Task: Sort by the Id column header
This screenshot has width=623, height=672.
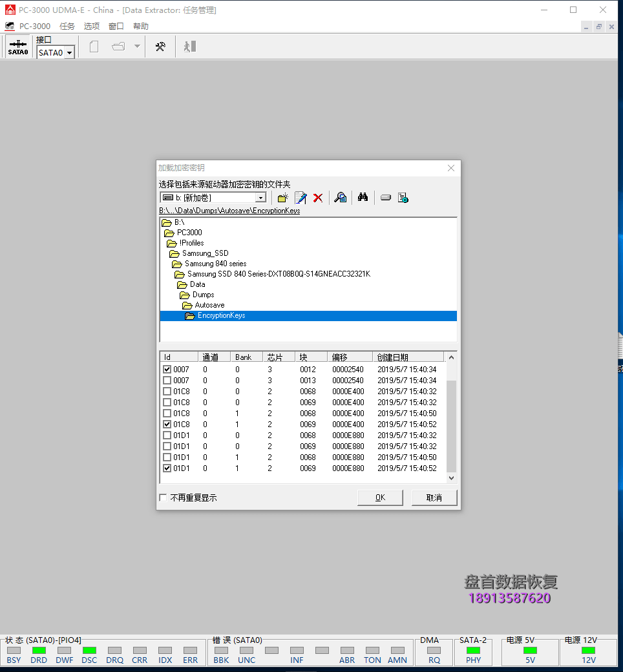Action: (179, 357)
